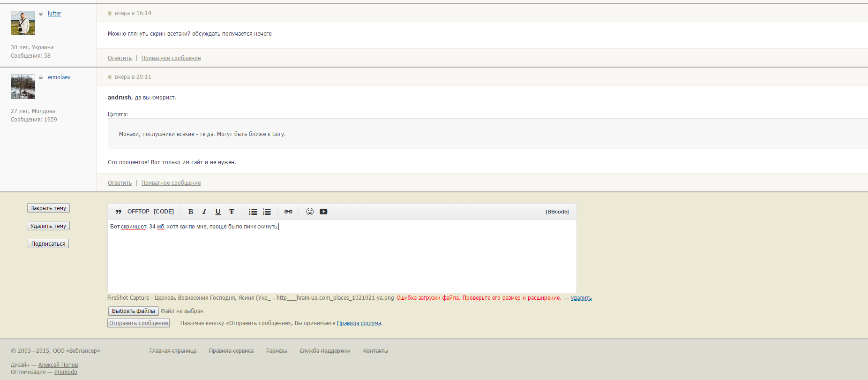Insert OFFTOP tag
This screenshot has width=868, height=380.
(138, 212)
